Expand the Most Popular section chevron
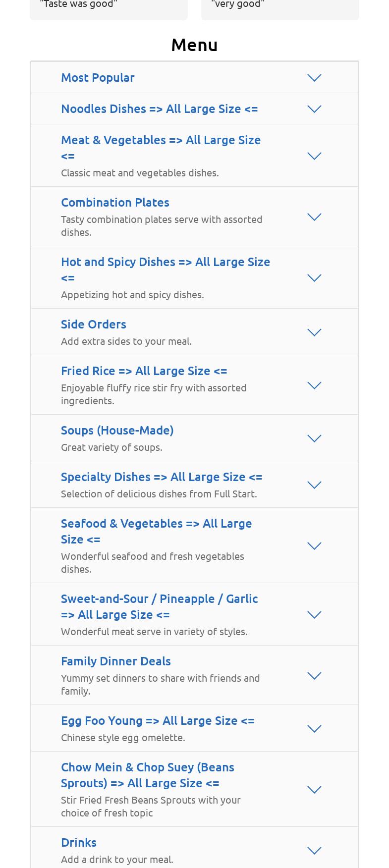389x868 pixels. (314, 78)
